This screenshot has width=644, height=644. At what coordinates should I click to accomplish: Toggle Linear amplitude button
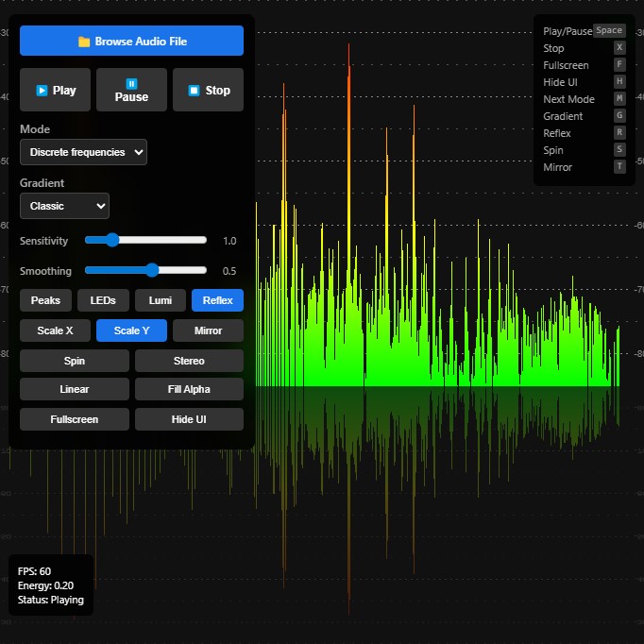[75, 389]
